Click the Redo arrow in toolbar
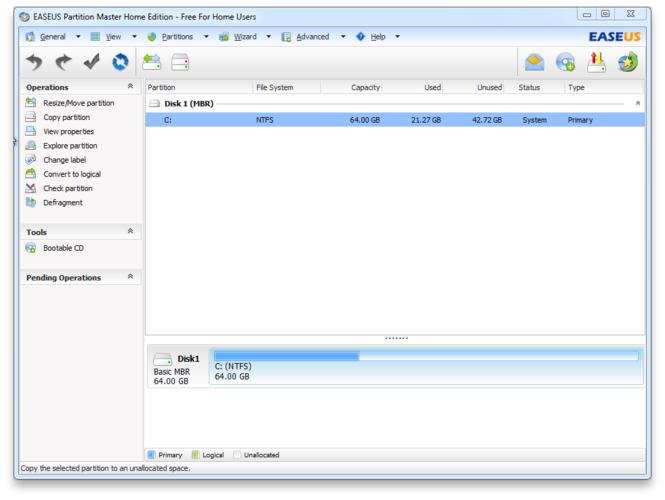Screen dimensions: 665x500 pos(64,62)
